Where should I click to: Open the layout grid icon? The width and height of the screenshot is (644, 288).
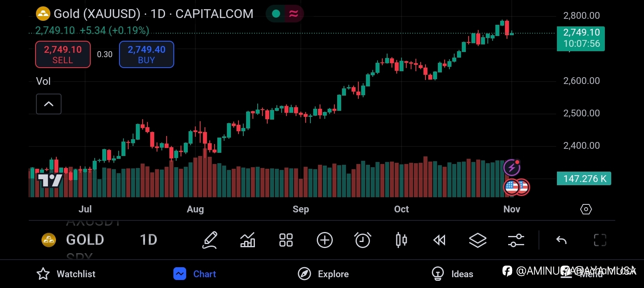tap(286, 240)
